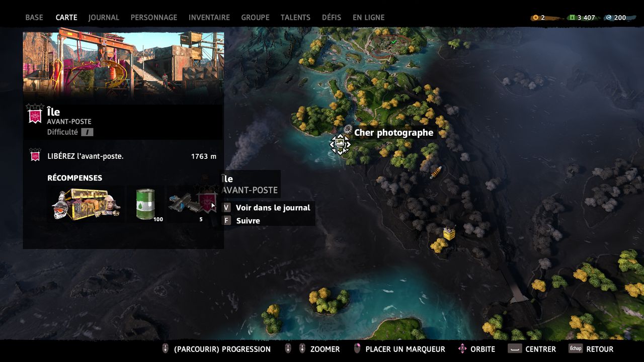Click the yellow supply crate map icon
The width and height of the screenshot is (644, 362).
[x=449, y=233]
